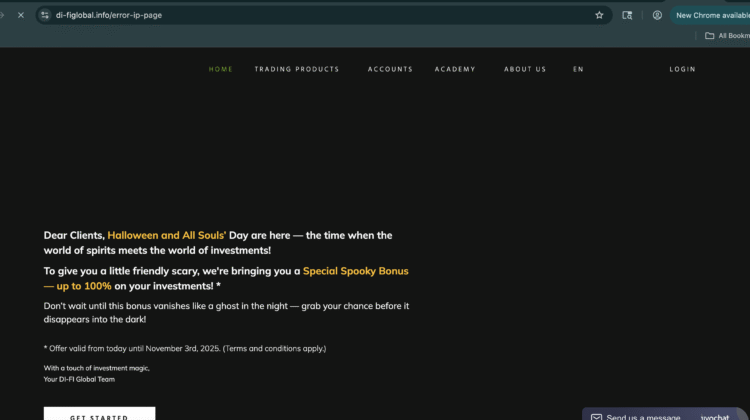Click the Login link

(x=682, y=69)
